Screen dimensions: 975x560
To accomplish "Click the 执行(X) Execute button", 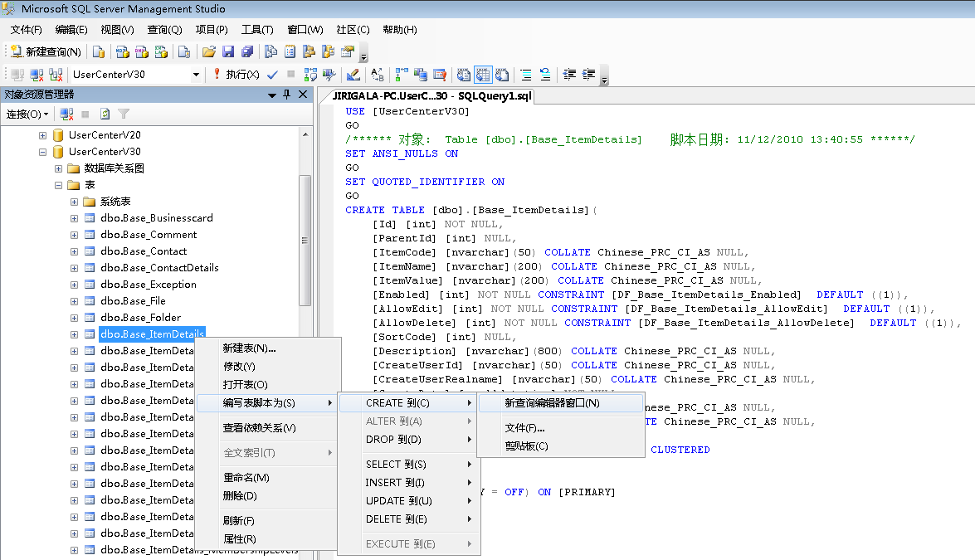I will (x=236, y=75).
